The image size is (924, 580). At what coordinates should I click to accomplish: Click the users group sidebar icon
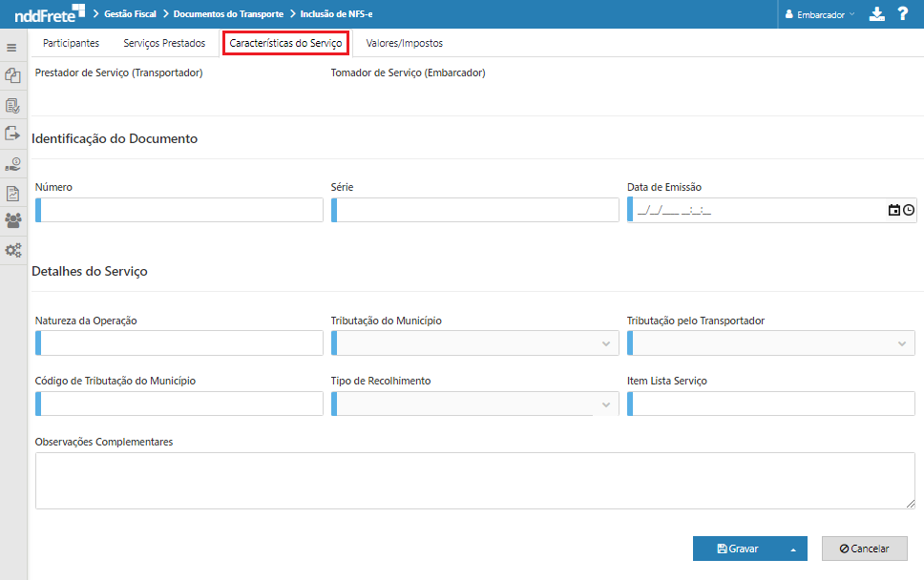(x=12, y=221)
